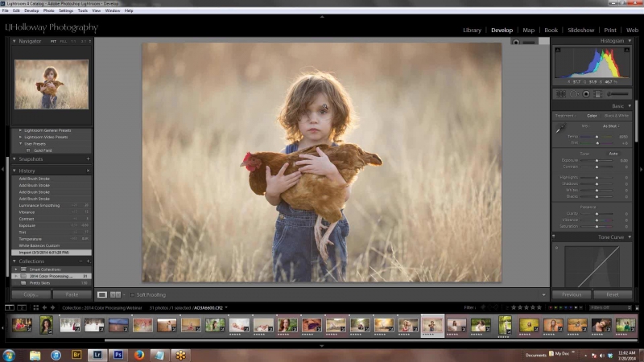This screenshot has width=644, height=362.
Task: Open Windows Start menu
Action: tap(9, 355)
